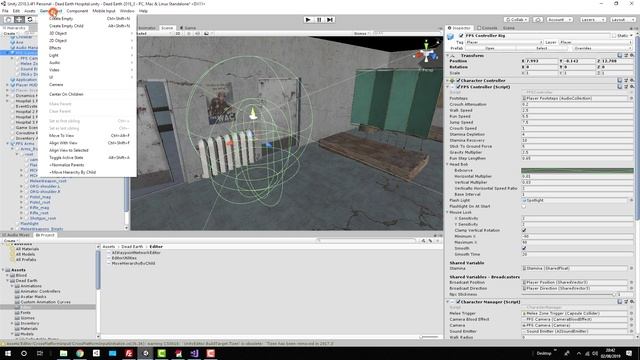Screen dimensions: 640x360
Task: Open the Component menu
Action: click(x=77, y=11)
